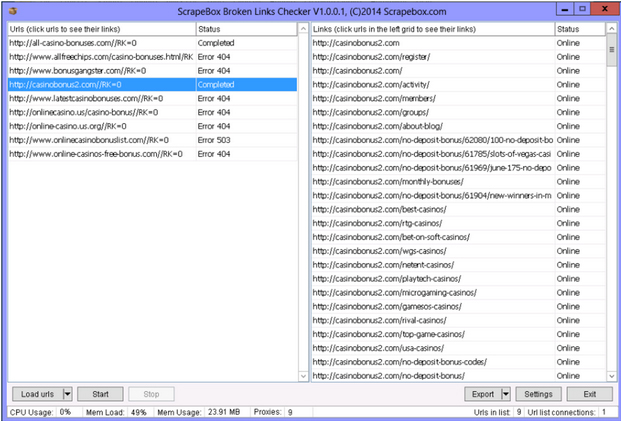Open the Settings button
Image resolution: width=621 pixels, height=421 pixels.
pyautogui.click(x=538, y=394)
